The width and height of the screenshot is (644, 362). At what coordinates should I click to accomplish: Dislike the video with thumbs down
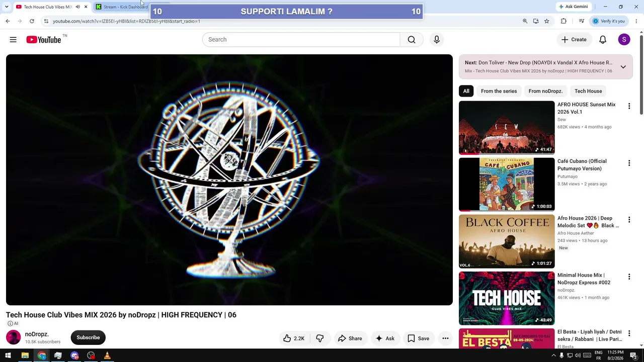click(320, 338)
